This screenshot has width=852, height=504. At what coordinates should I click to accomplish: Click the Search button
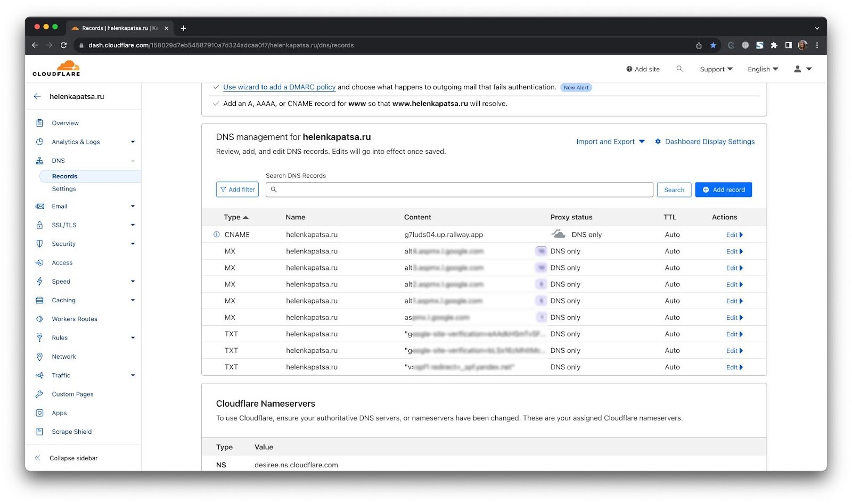[x=674, y=189]
